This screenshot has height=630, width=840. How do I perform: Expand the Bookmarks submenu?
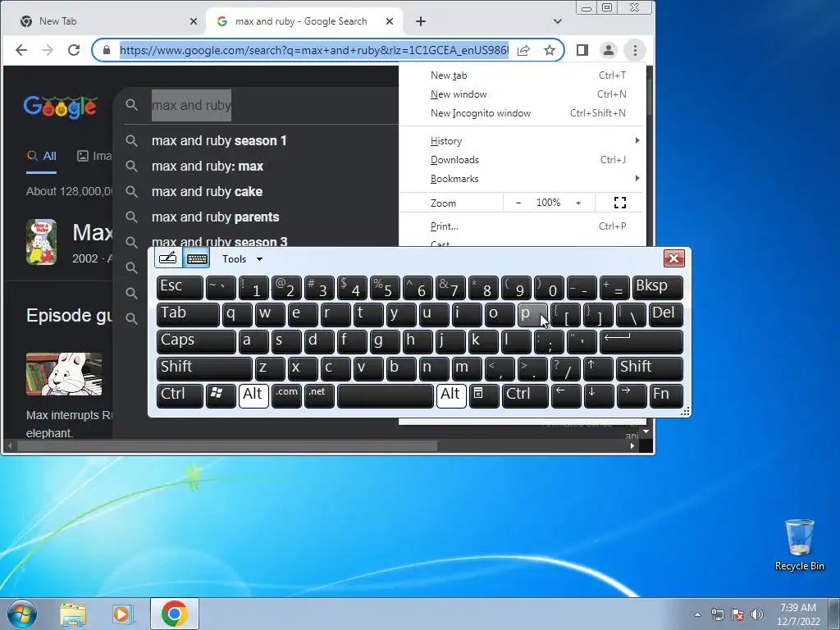point(523,178)
